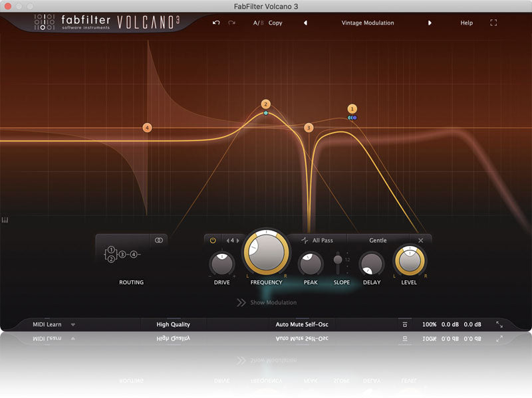532x398 pixels.
Task: Click the L pan marker by Frequency knob
Action: pos(247,276)
